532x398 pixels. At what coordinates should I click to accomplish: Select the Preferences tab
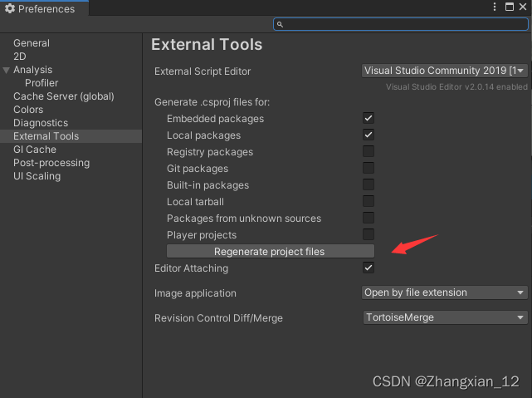coord(45,8)
